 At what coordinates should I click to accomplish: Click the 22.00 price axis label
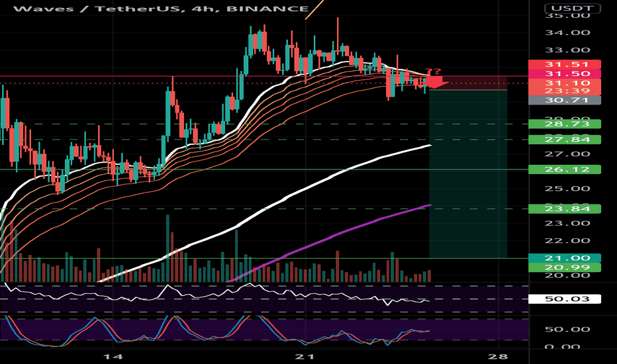567,240
